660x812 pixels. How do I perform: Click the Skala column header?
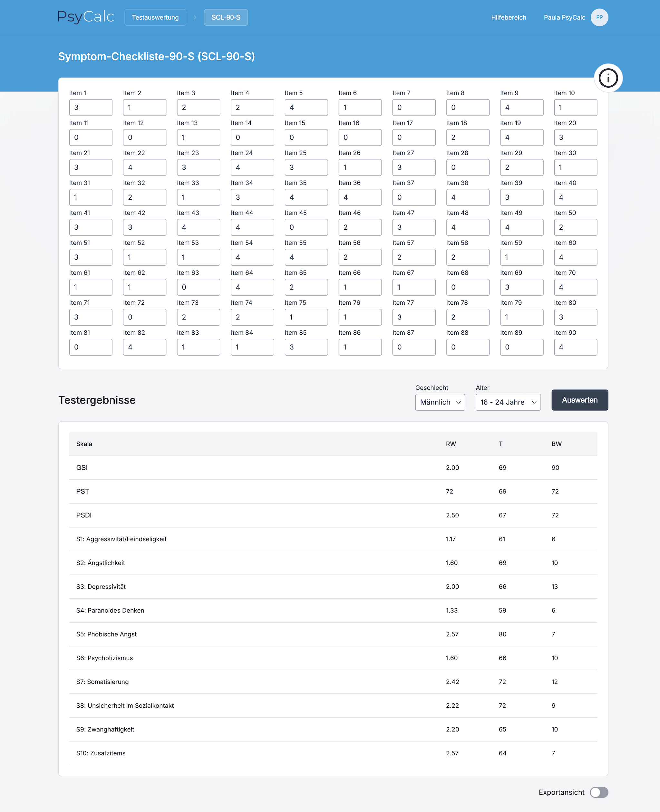pos(84,444)
